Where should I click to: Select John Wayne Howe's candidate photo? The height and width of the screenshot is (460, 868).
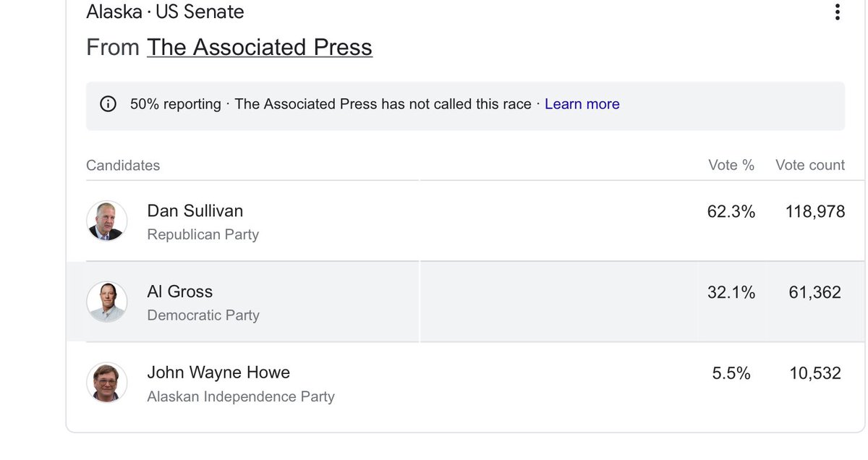coord(106,383)
